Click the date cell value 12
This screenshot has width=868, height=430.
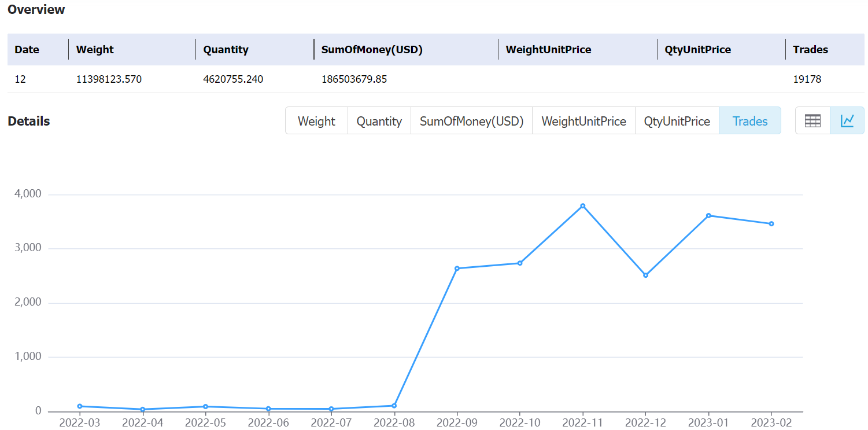(x=20, y=79)
